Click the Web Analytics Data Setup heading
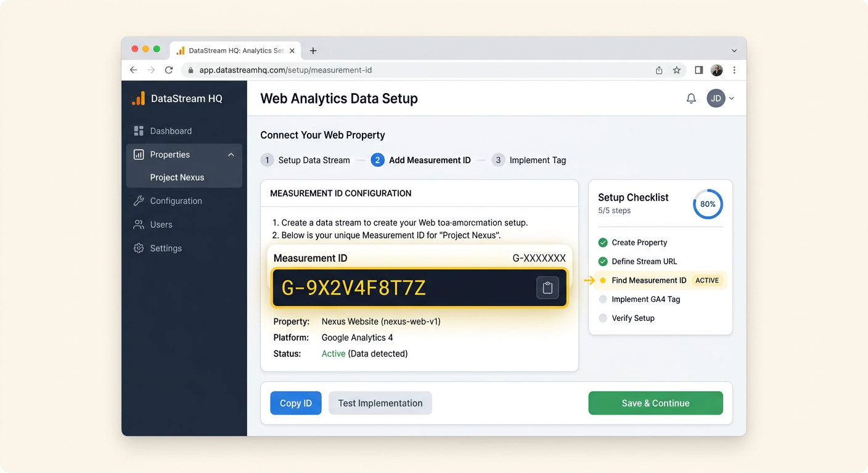The image size is (868, 473). 339,99
